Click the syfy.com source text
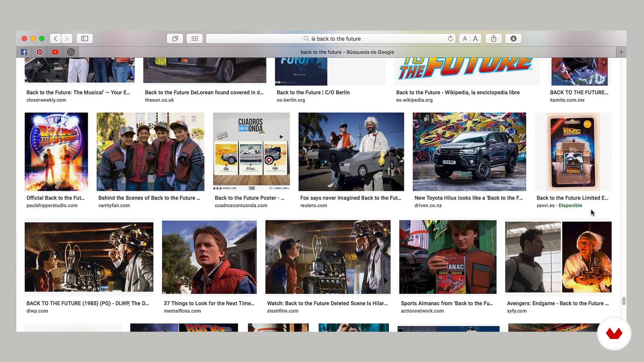The height and width of the screenshot is (362, 644). click(x=517, y=311)
